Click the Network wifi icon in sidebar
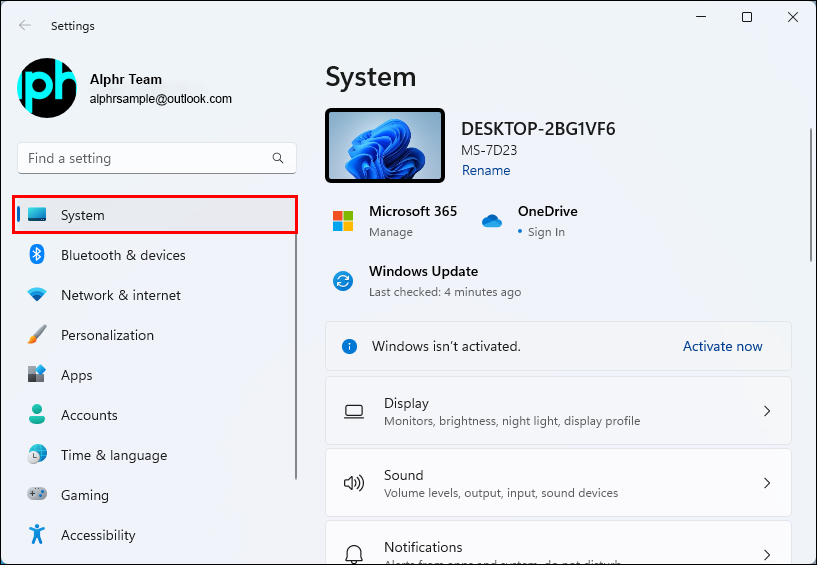 [37, 294]
